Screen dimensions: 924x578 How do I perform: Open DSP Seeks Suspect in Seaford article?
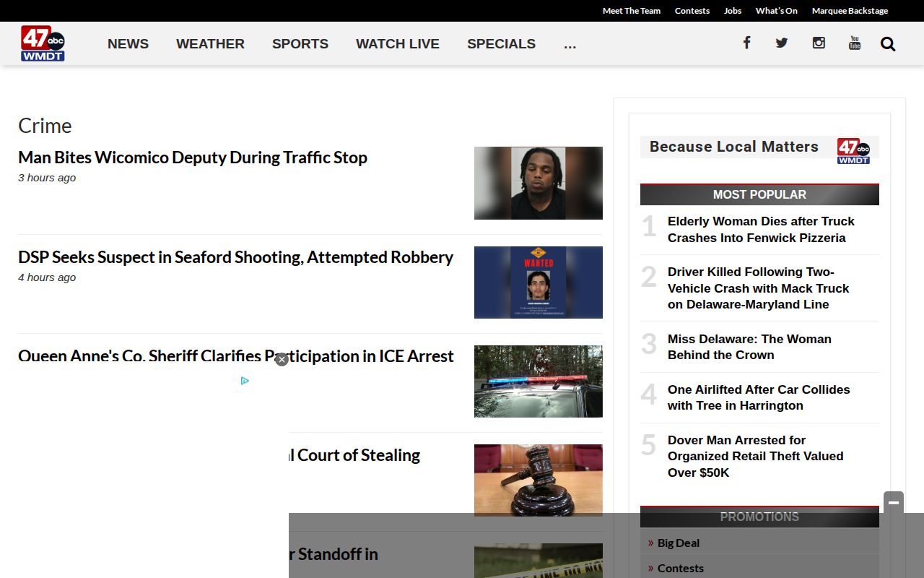tap(235, 256)
